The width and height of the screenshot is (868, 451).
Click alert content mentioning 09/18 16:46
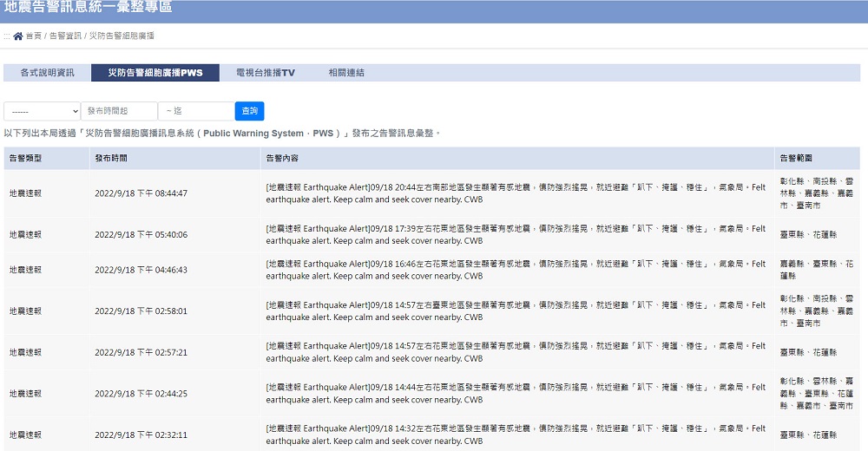(x=516, y=270)
